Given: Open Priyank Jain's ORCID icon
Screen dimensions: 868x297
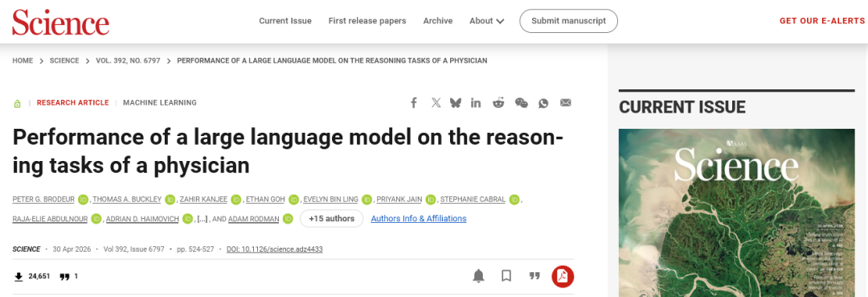Looking at the screenshot, I should [x=431, y=200].
